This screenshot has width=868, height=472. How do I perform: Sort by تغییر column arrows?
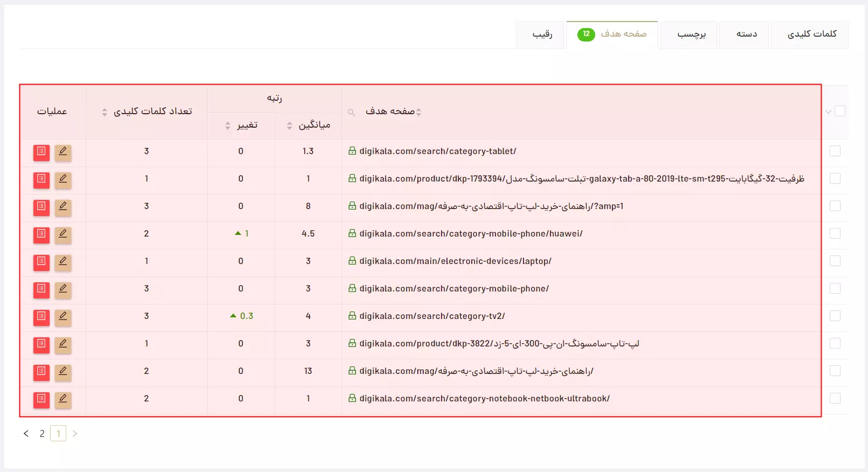(x=228, y=126)
